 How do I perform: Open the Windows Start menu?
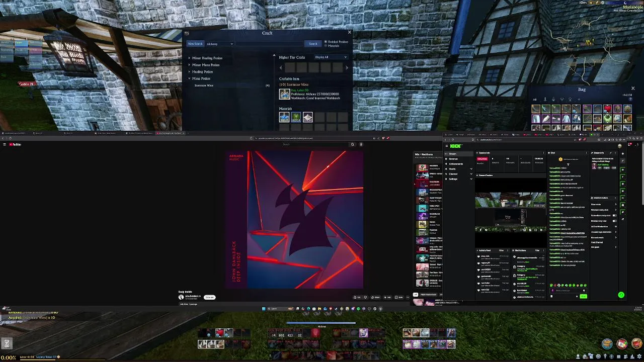click(264, 309)
